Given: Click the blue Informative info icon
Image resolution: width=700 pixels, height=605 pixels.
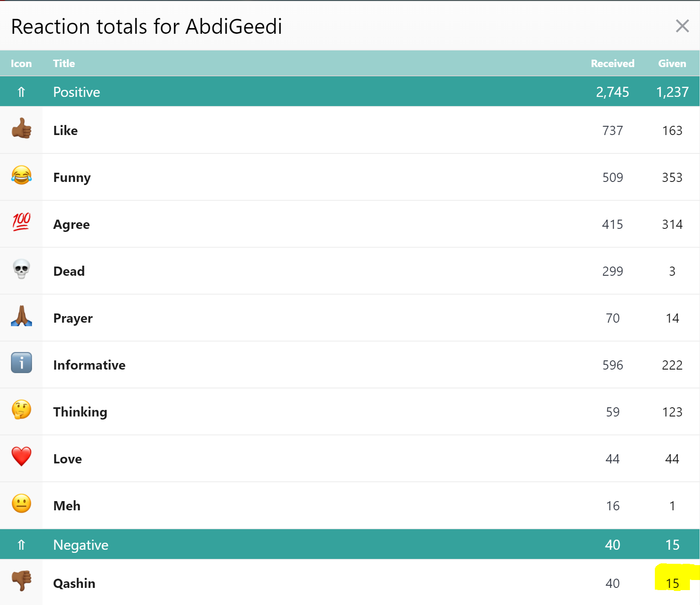Looking at the screenshot, I should 21,363.
